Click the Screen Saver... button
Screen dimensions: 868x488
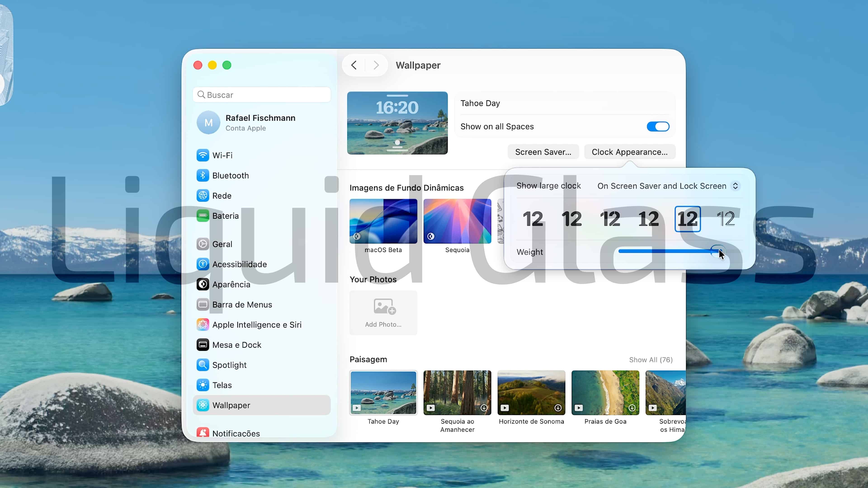pyautogui.click(x=543, y=152)
